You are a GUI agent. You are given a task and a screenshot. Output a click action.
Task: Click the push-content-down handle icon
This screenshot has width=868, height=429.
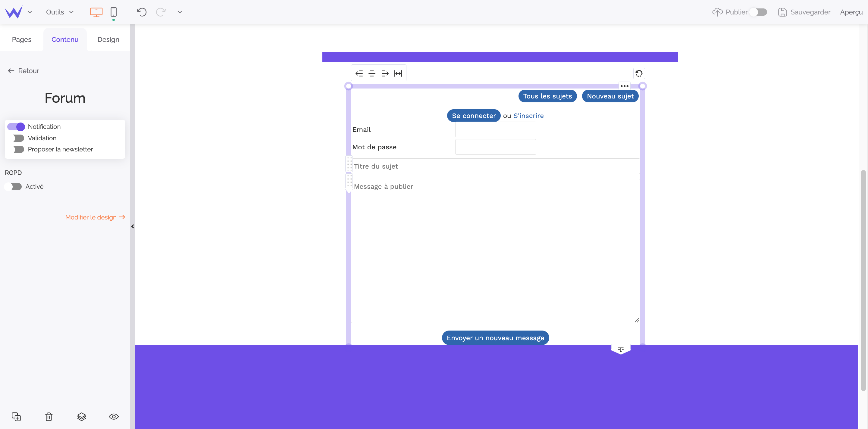click(x=621, y=349)
